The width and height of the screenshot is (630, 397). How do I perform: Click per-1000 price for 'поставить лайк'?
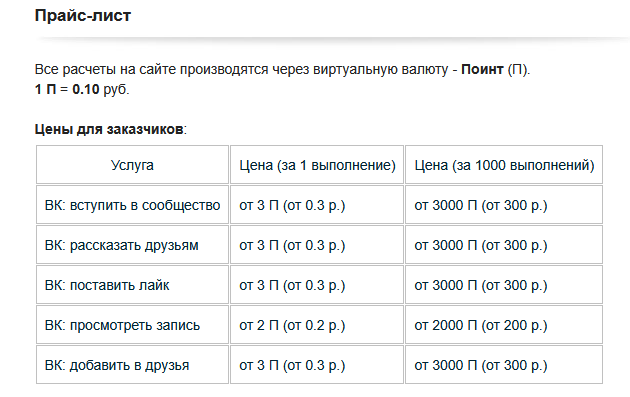504,284
